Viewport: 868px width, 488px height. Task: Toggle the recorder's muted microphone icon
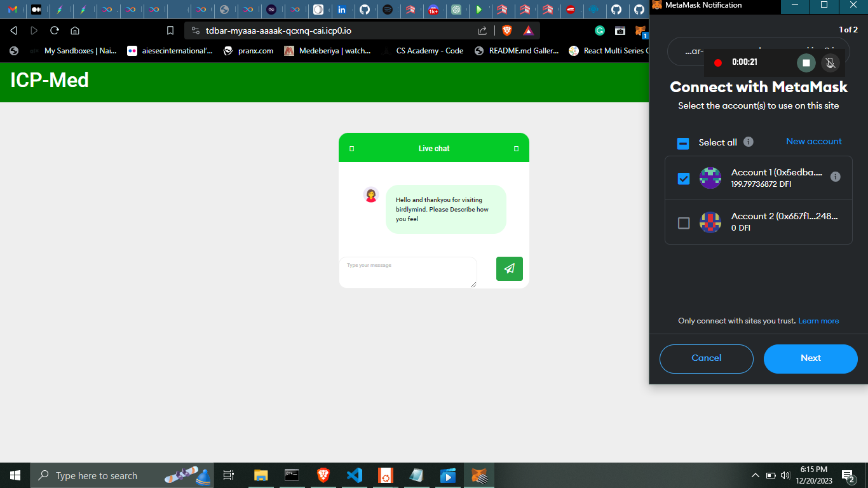coord(829,63)
